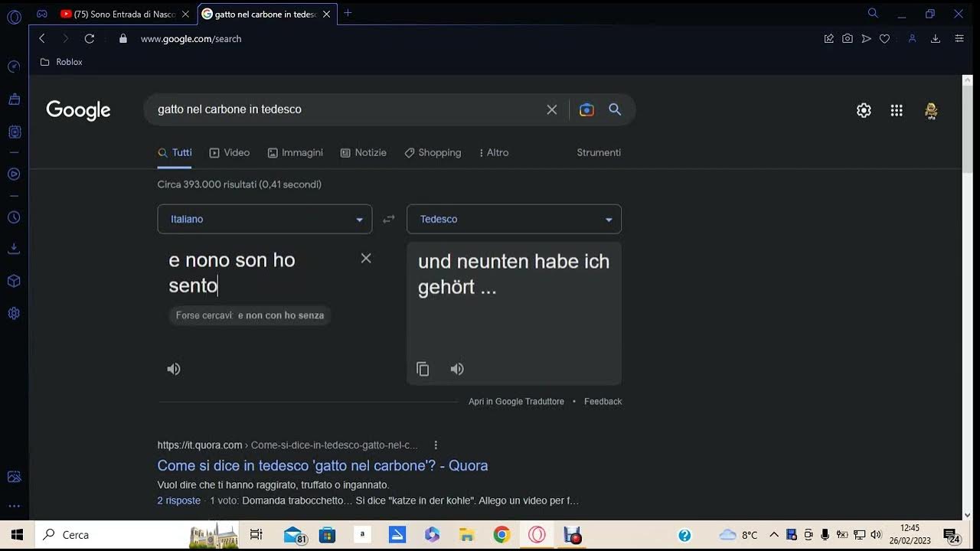Close the YouTube Sono Entrada tab

tap(185, 14)
